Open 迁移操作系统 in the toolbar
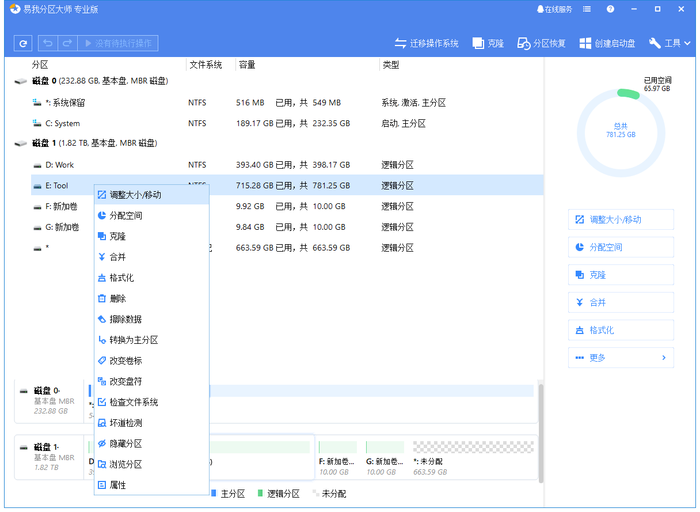Screen dimensions: 700x512 pyautogui.click(x=426, y=43)
